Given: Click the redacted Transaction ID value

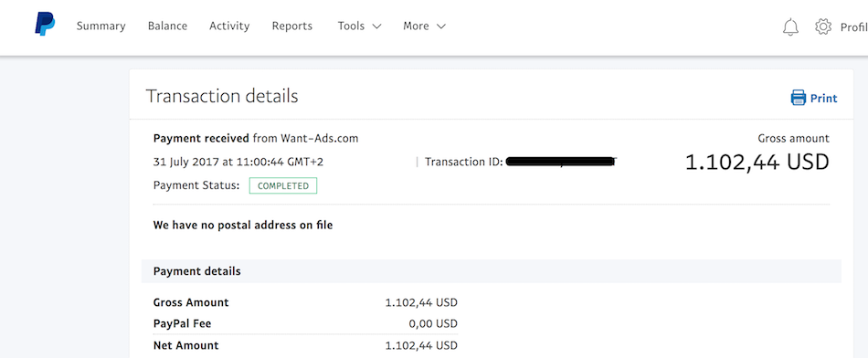Looking at the screenshot, I should click(x=561, y=163).
